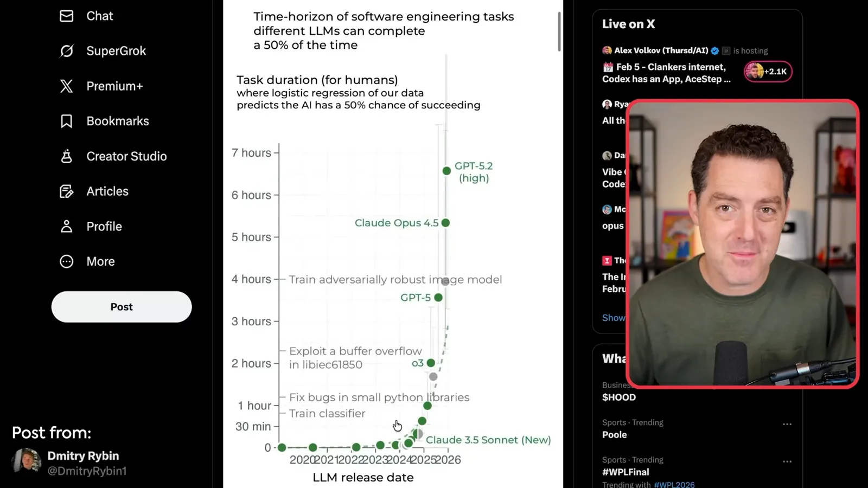Open the $HOOD trending item
This screenshot has height=488, width=868.
pos(619,397)
